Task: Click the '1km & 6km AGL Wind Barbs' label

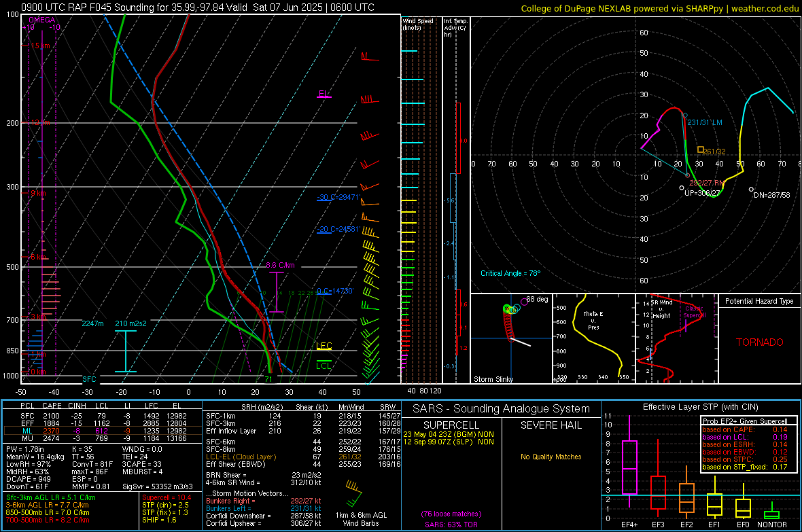Action: tap(361, 519)
